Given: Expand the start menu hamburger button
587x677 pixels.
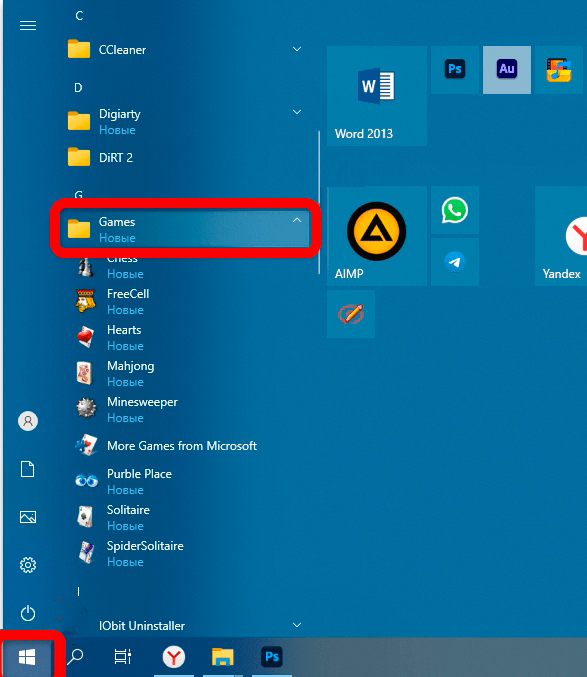Looking at the screenshot, I should (28, 25).
